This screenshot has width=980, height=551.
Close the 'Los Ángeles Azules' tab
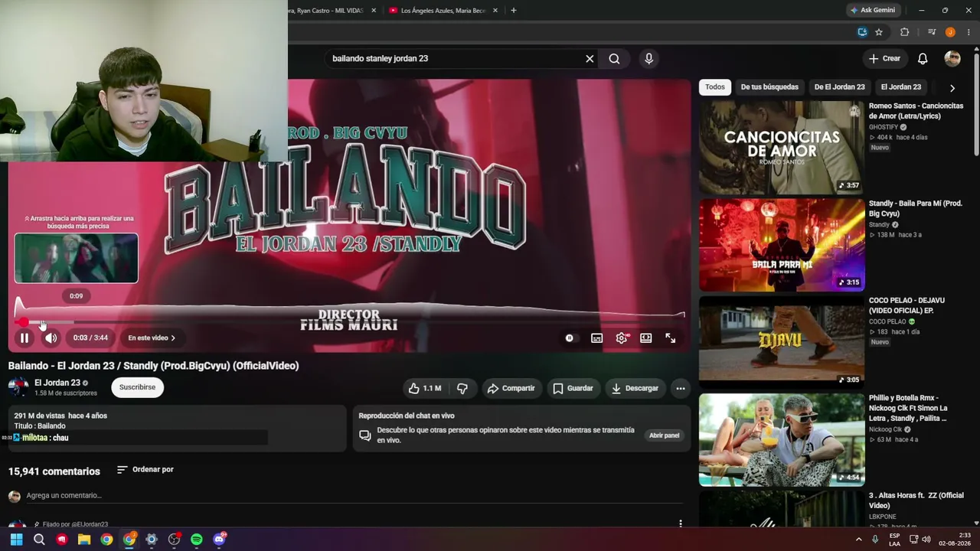click(x=495, y=11)
